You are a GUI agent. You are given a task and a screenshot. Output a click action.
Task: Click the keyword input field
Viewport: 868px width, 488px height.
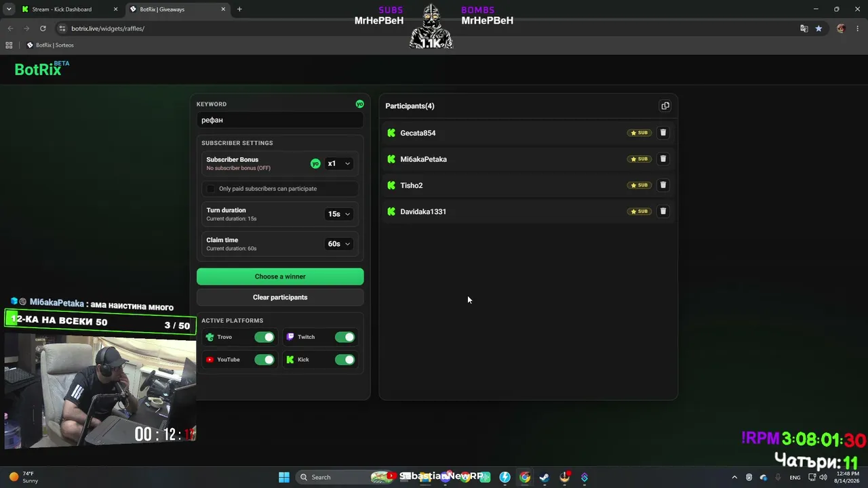[x=280, y=120]
